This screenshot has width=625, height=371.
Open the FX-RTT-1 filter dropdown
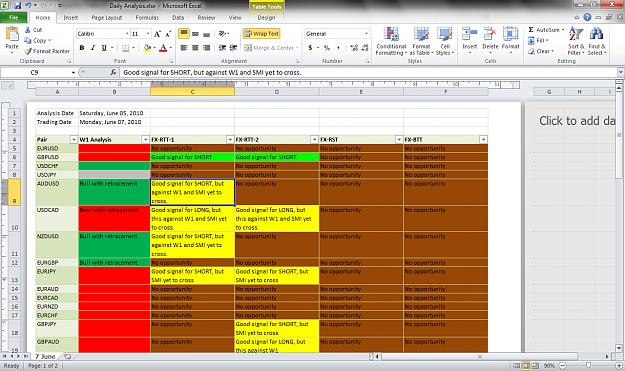point(230,139)
